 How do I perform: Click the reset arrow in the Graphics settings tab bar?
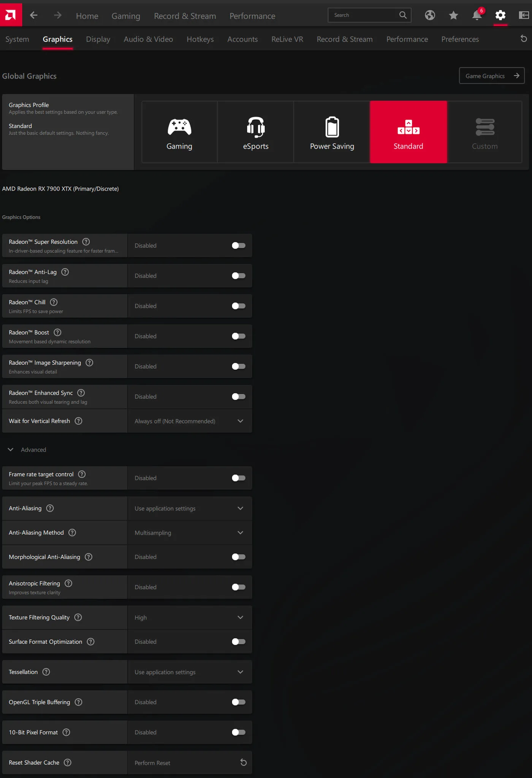coord(524,39)
